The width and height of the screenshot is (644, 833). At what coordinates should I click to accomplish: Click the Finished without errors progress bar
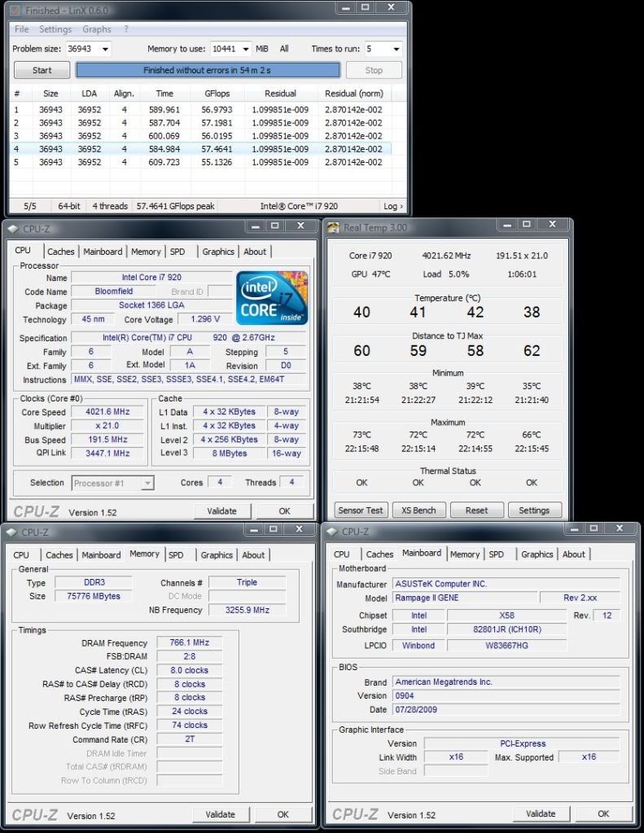pos(208,70)
